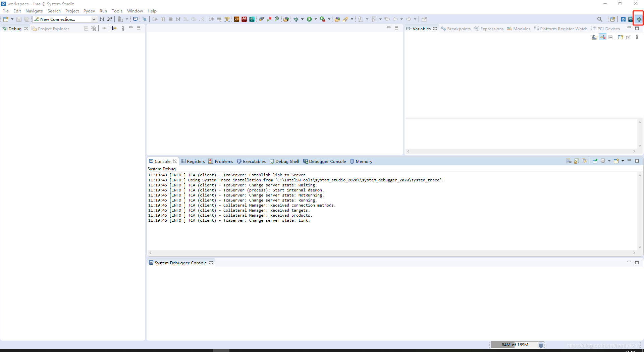Click the Search magnifier icon
Image resolution: width=644 pixels, height=352 pixels.
(600, 19)
